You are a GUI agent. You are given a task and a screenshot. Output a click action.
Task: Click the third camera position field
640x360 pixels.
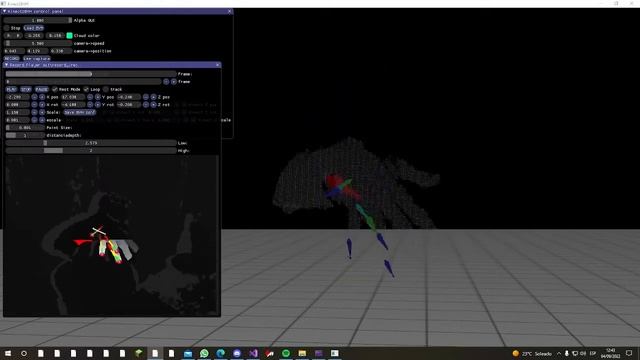click(x=61, y=51)
